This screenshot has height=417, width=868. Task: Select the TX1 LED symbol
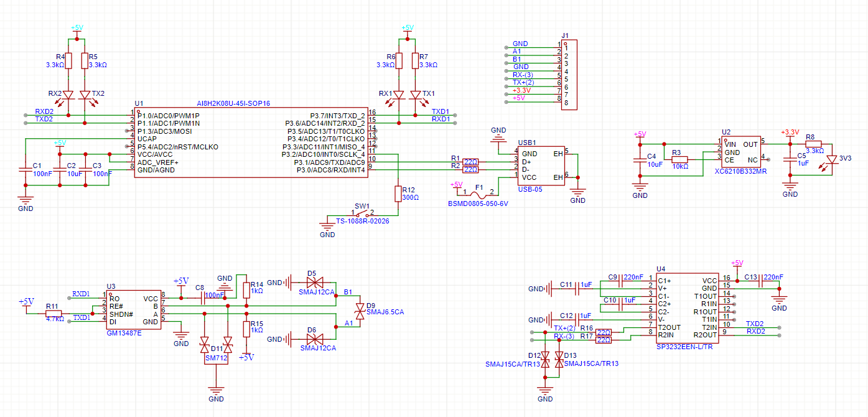coord(415,95)
